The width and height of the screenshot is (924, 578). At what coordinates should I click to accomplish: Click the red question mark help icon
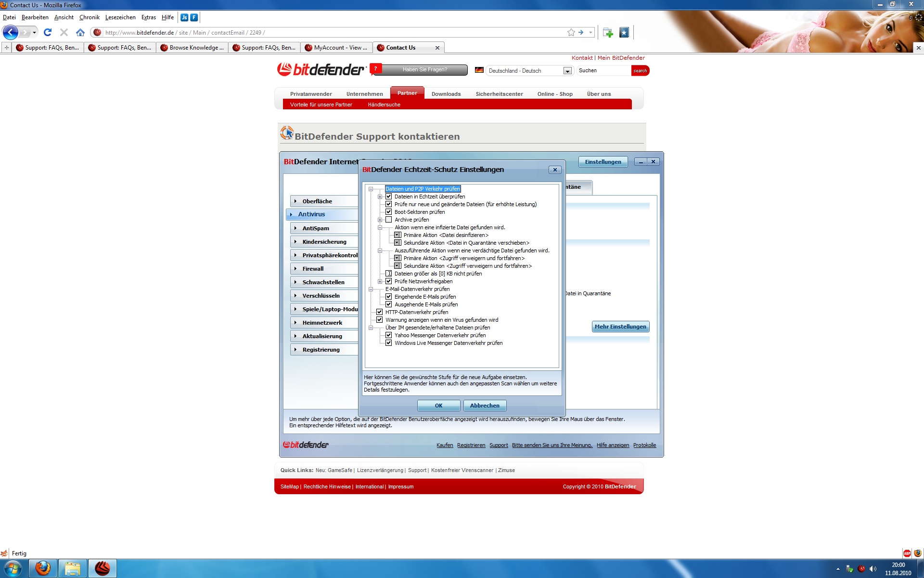[375, 68]
